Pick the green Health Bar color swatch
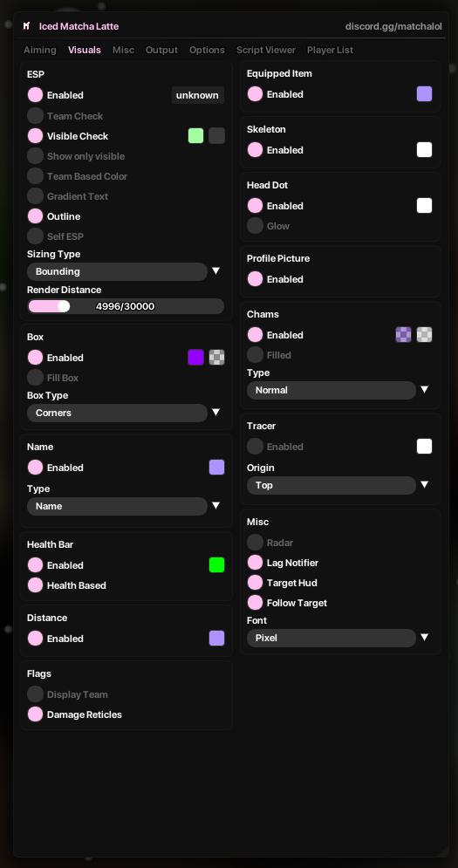This screenshot has width=458, height=868. (216, 565)
